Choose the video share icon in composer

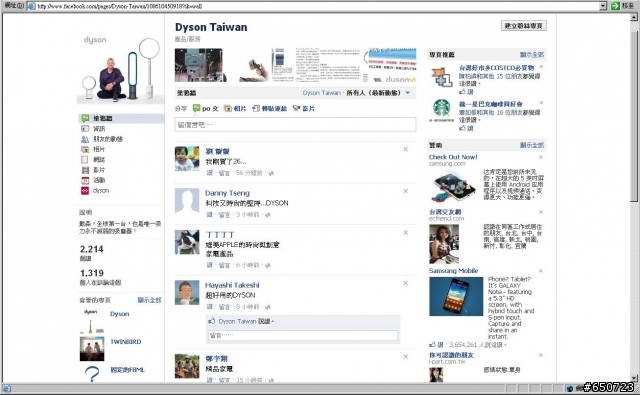[297, 109]
